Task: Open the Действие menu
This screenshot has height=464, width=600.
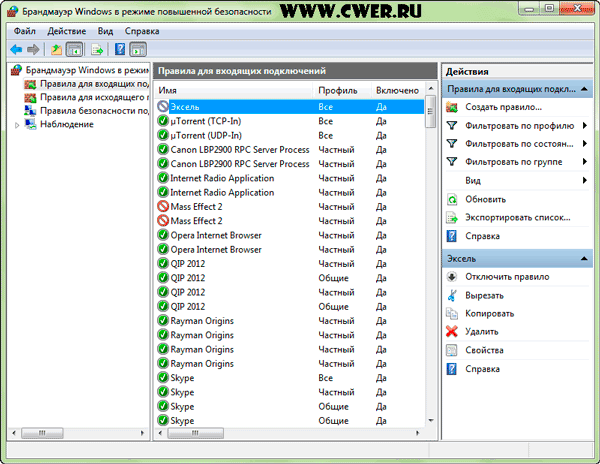Action: [66, 31]
